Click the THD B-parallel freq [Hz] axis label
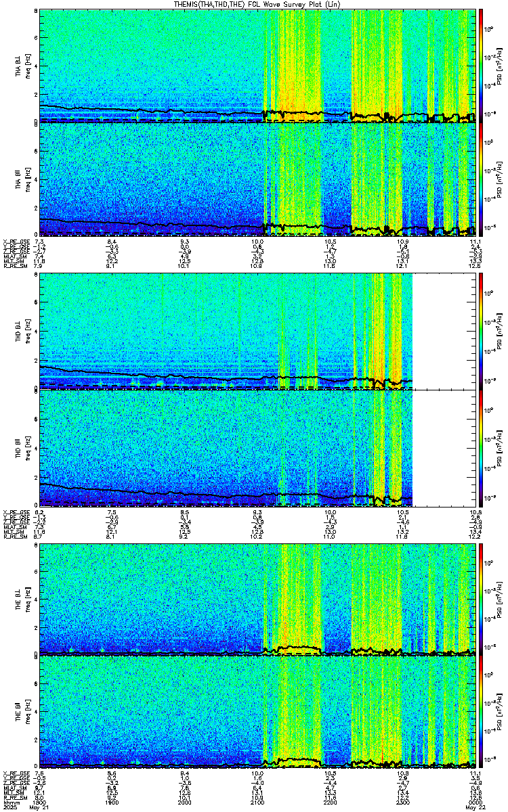 pos(28,448)
